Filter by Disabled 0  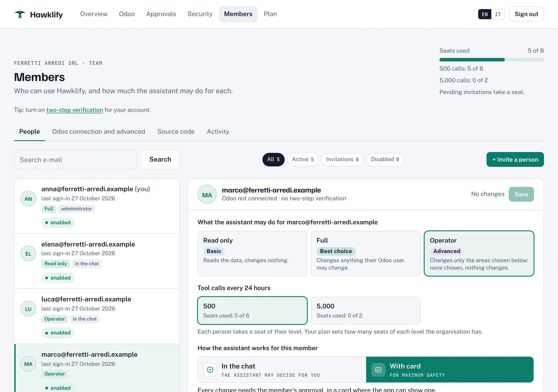click(x=385, y=160)
